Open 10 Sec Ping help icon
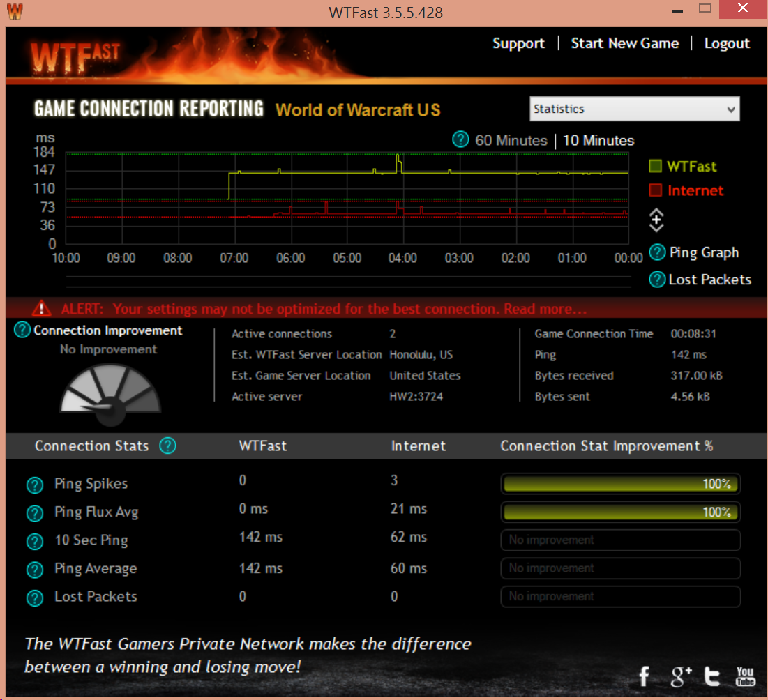This screenshot has height=700, width=768. 35,542
